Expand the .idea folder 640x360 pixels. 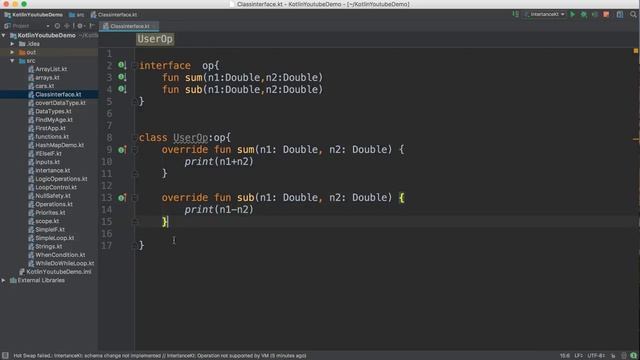pos(12,44)
